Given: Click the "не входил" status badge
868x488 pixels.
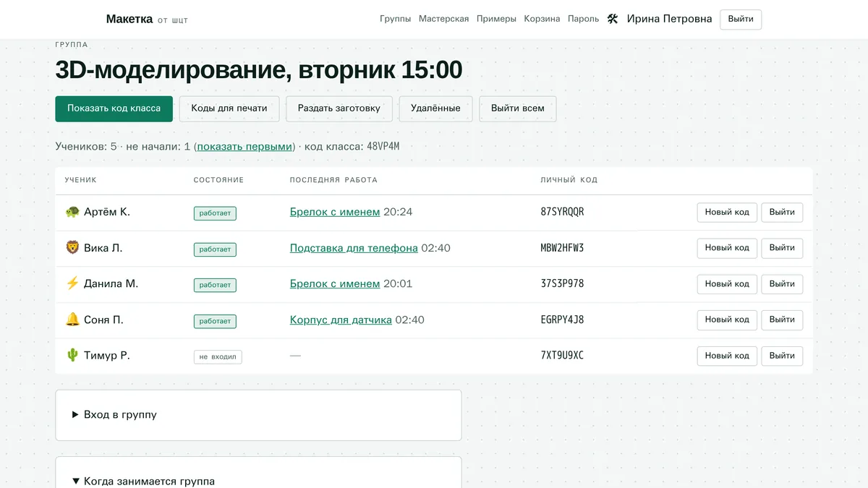Looking at the screenshot, I should coord(218,357).
